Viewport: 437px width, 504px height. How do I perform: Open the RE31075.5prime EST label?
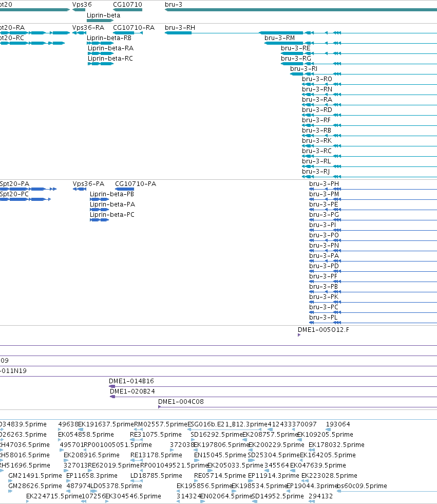(156, 435)
